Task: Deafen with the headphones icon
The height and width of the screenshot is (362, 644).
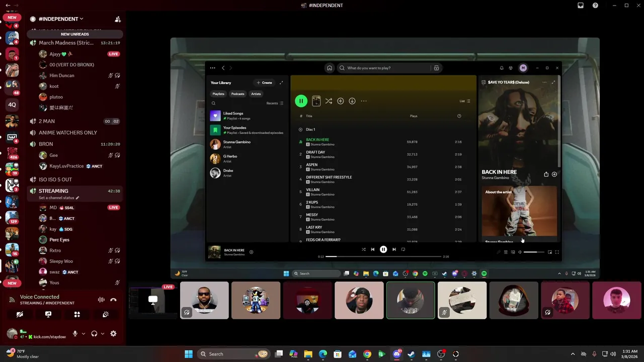Action: (94, 333)
